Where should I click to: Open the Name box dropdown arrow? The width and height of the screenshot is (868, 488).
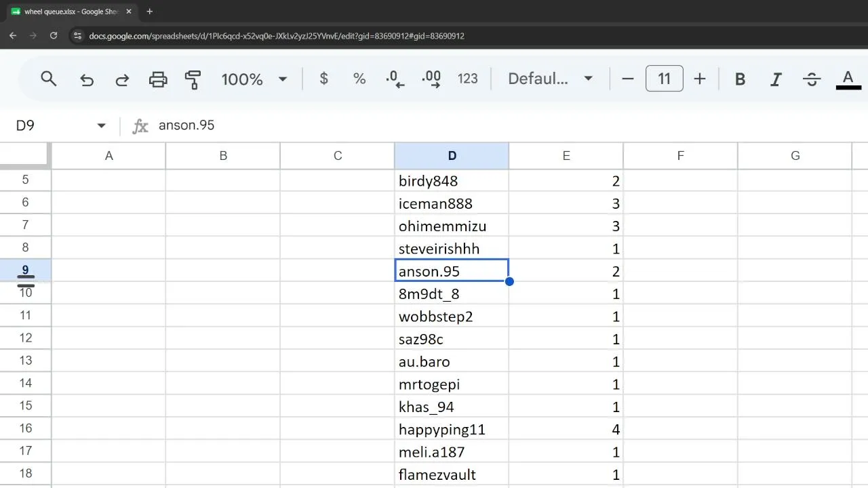[x=101, y=125]
